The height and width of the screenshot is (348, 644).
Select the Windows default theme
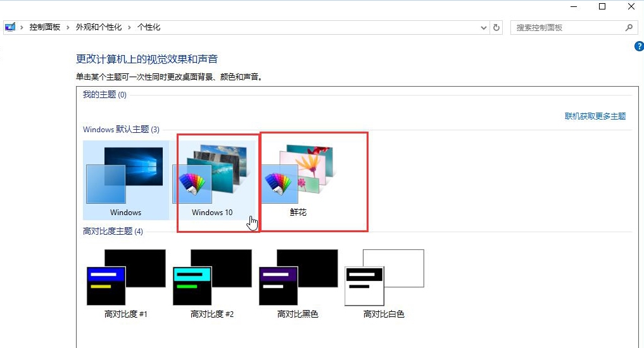tap(125, 180)
